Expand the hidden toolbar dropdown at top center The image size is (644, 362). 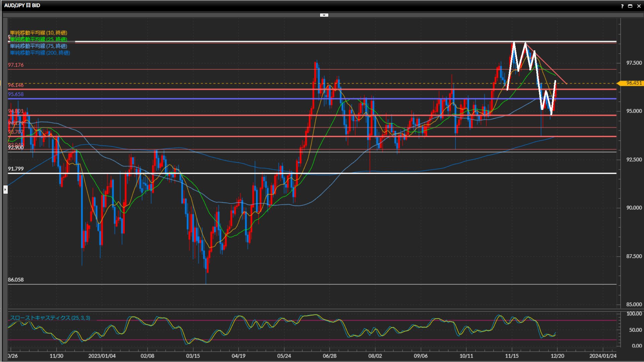click(x=324, y=15)
